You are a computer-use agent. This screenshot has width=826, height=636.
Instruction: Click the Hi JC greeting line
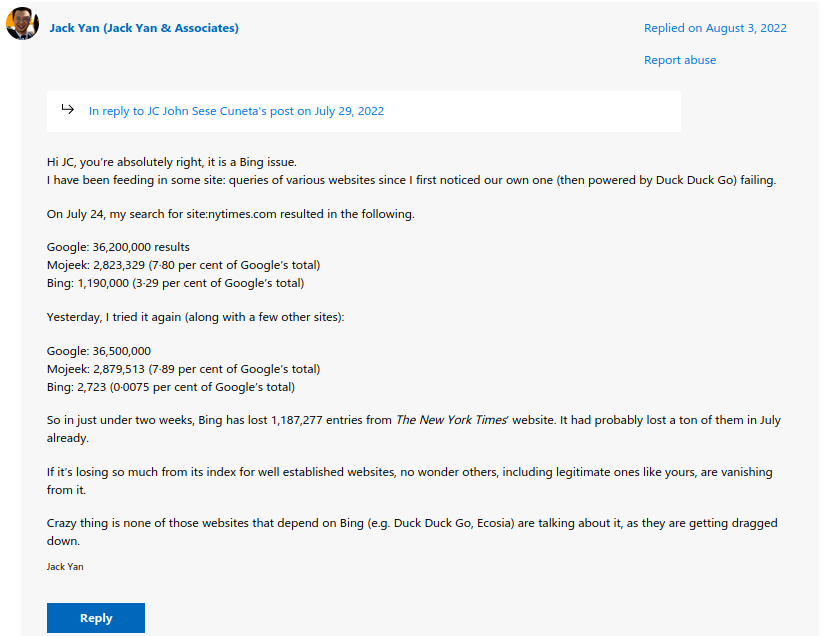click(x=171, y=162)
